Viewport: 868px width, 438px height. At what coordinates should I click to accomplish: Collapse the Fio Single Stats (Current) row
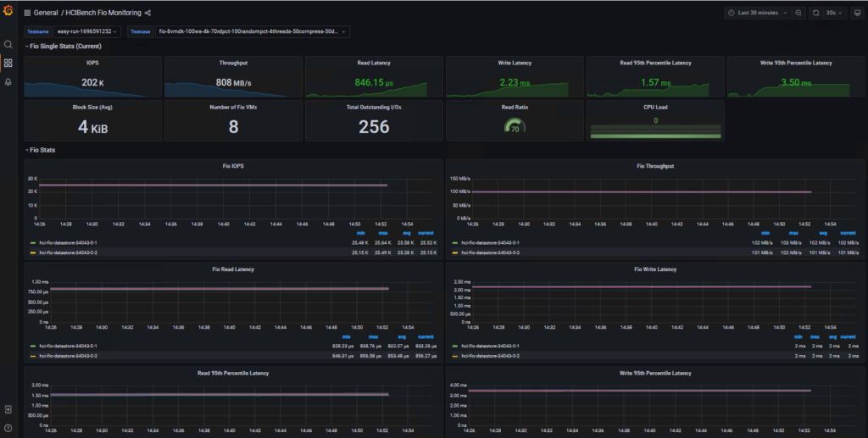[x=66, y=46]
